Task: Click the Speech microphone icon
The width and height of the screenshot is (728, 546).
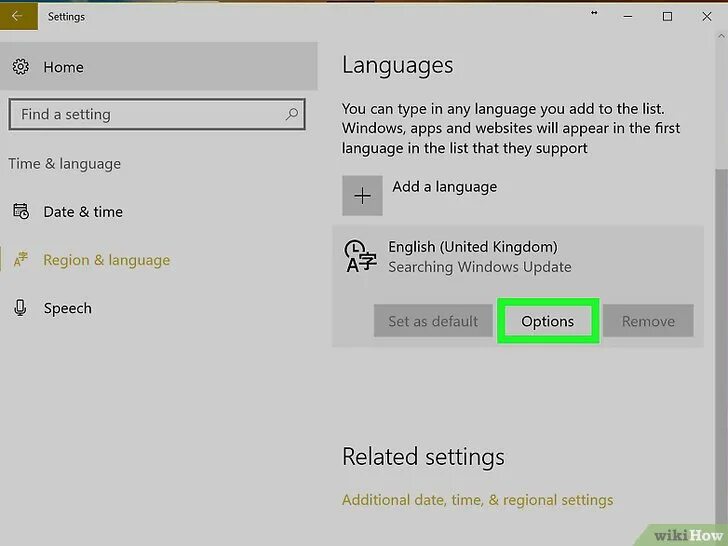Action: pyautogui.click(x=20, y=308)
